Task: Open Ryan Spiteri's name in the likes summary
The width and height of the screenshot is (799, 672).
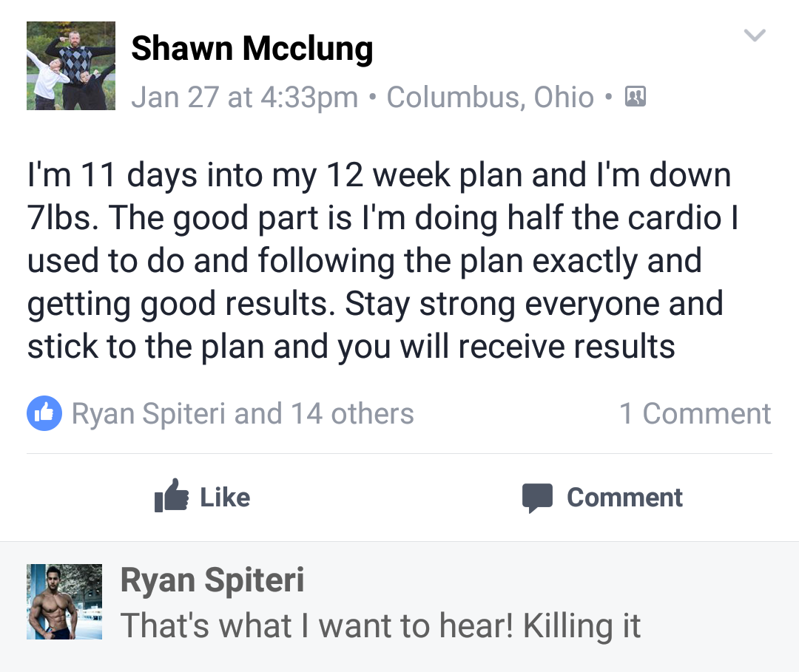Action: point(148,413)
